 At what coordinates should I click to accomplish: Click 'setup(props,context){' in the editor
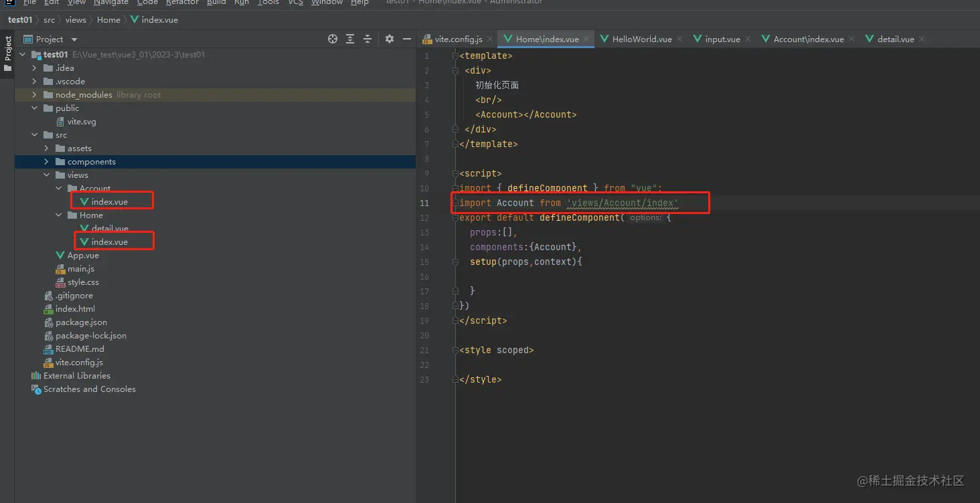[526, 262]
